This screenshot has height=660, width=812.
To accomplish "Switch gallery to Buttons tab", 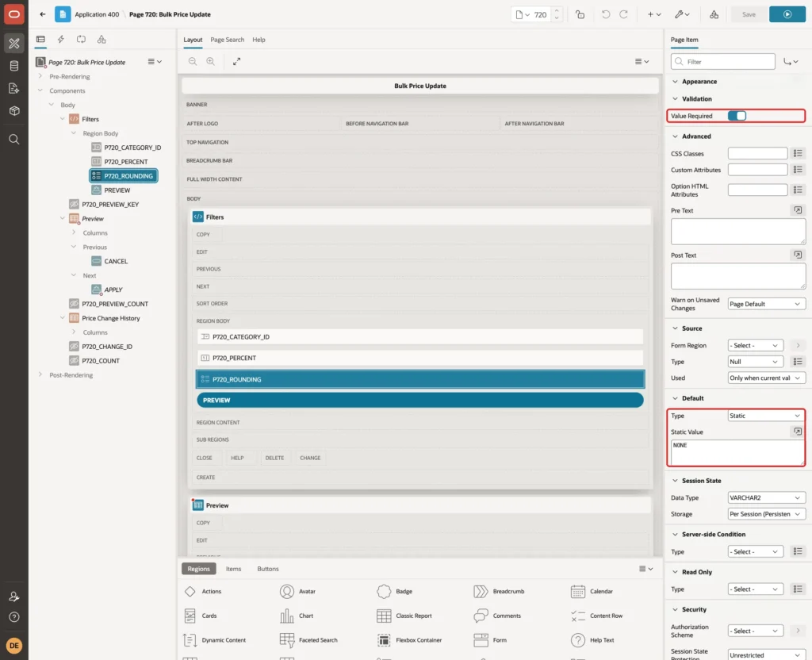I will 268,568.
